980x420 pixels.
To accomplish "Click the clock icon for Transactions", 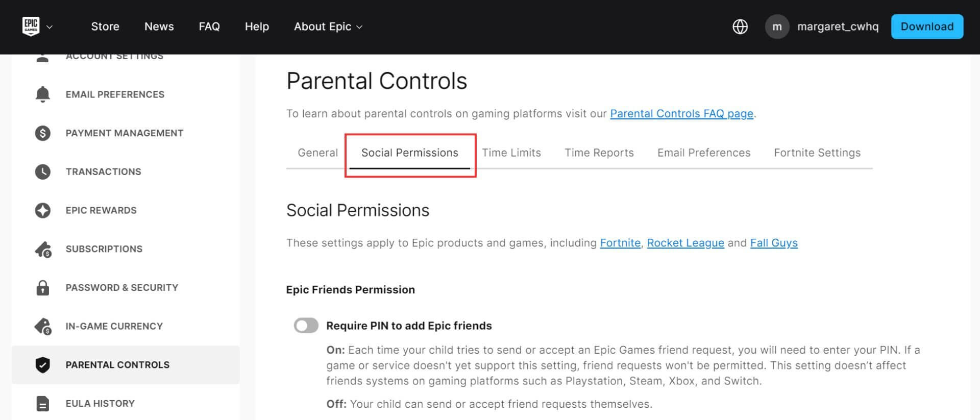I will click(x=43, y=172).
